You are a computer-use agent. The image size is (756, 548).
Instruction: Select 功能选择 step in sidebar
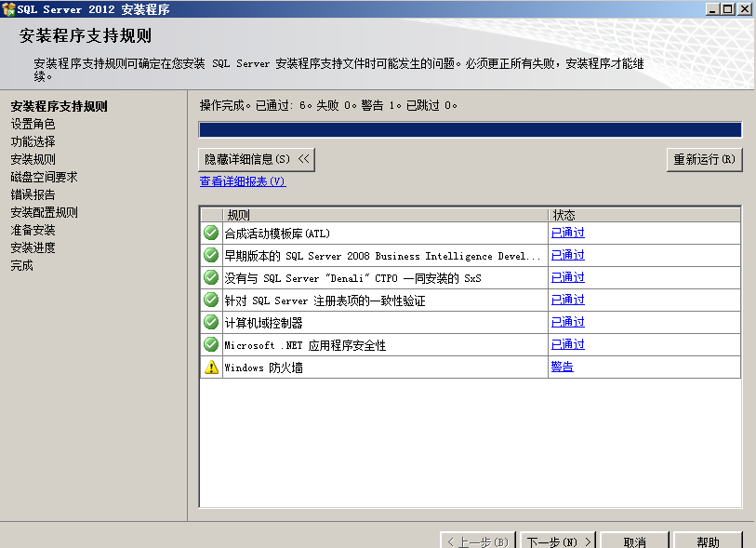(33, 141)
